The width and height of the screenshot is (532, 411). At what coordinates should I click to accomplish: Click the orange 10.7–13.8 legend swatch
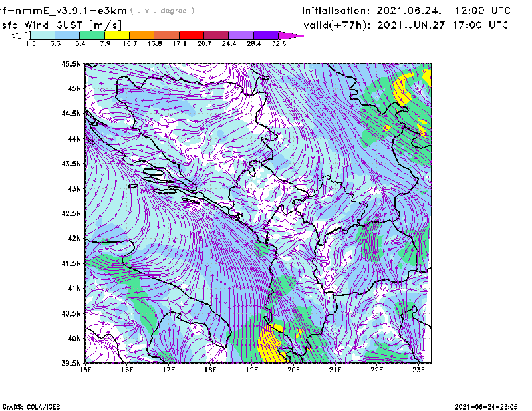142,35
